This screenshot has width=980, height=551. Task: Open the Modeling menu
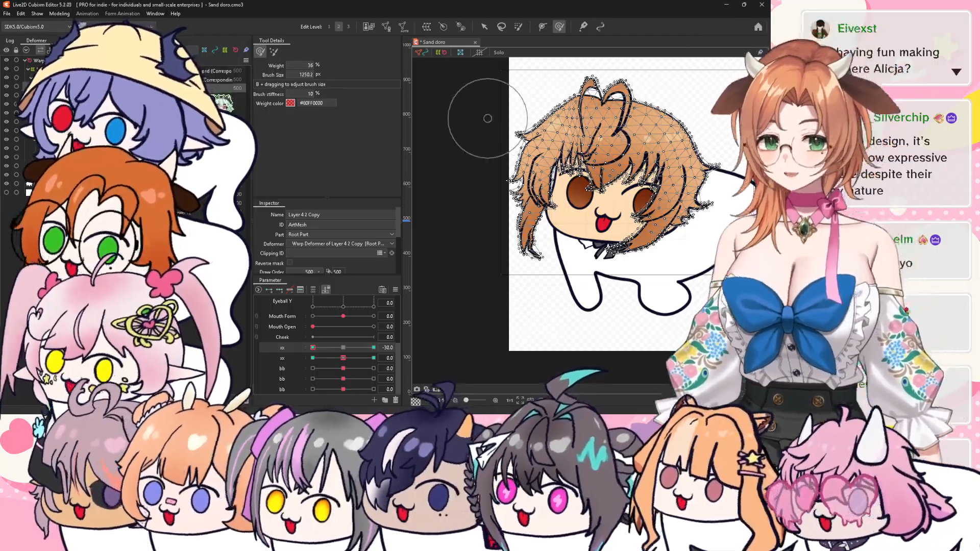coord(59,14)
